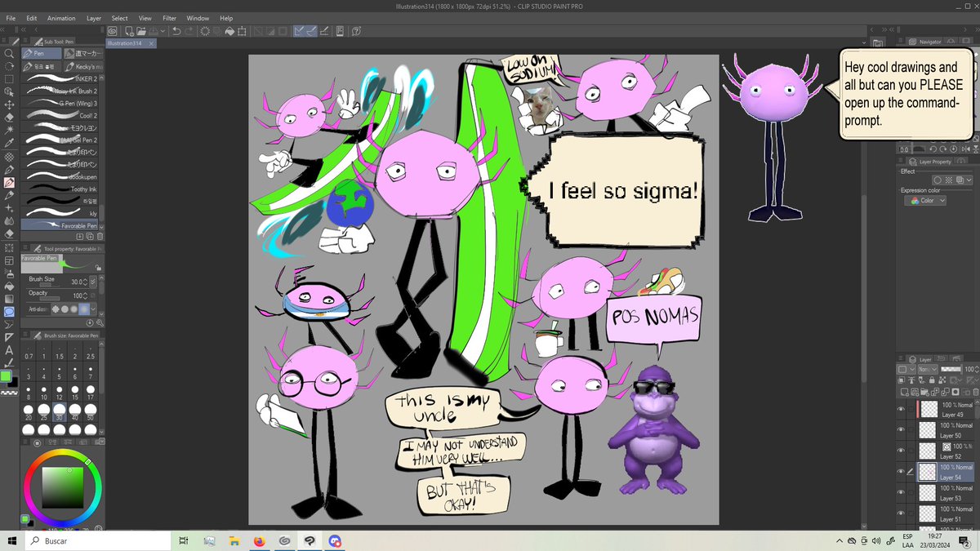The image size is (980, 551).
Task: Toggle visibility of Layer 50
Action: tap(901, 430)
